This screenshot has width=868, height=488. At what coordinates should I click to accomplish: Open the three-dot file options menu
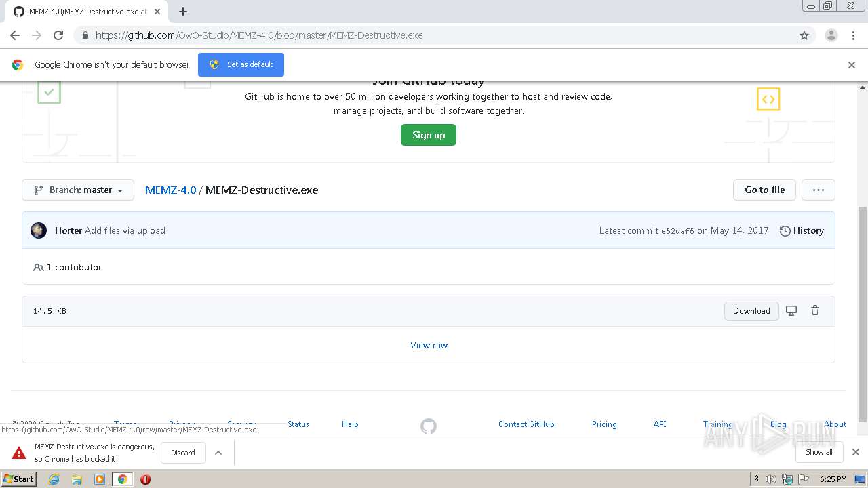[818, 190]
